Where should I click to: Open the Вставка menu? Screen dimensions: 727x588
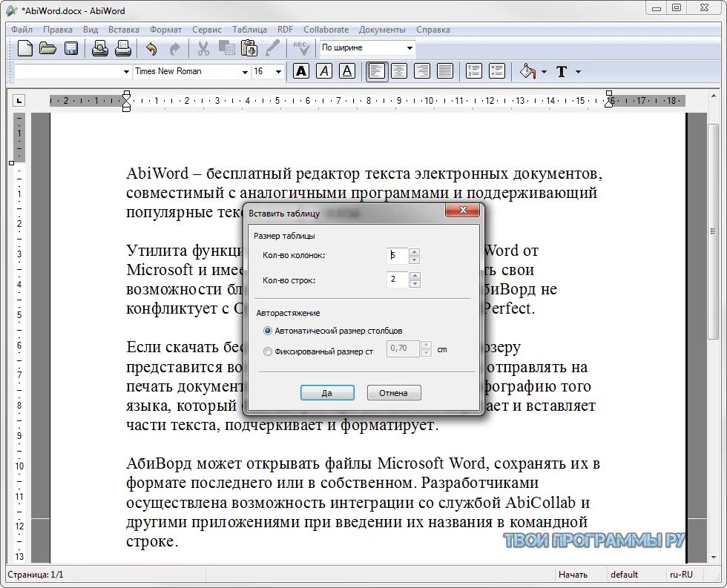pyautogui.click(x=124, y=30)
